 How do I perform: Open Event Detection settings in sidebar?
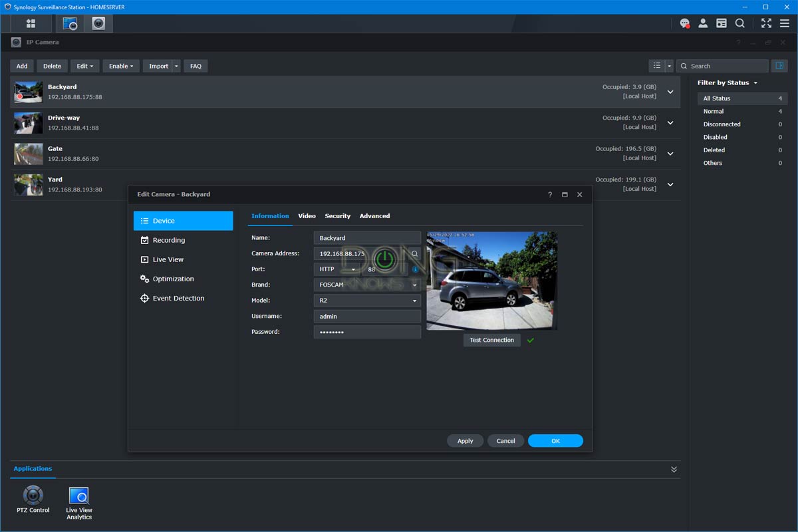(183, 298)
